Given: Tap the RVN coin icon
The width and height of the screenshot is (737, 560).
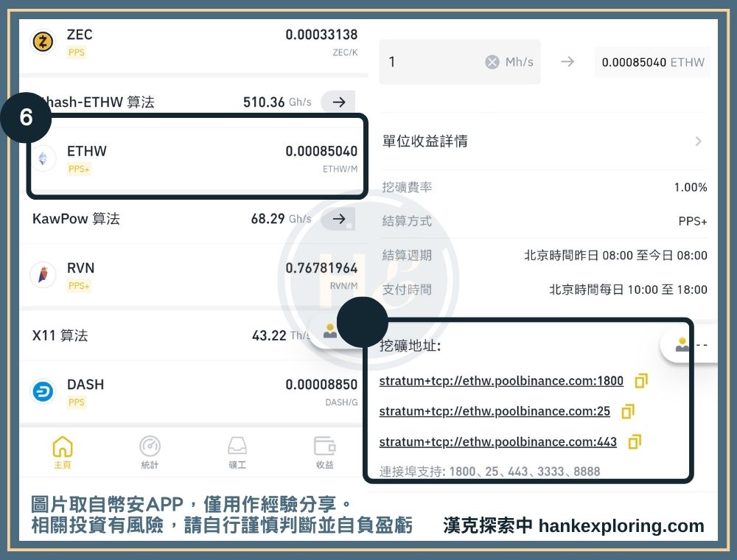Looking at the screenshot, I should (43, 275).
